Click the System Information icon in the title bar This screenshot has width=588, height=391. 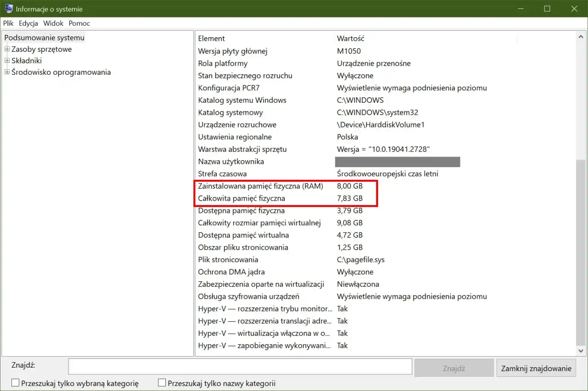tap(9, 8)
